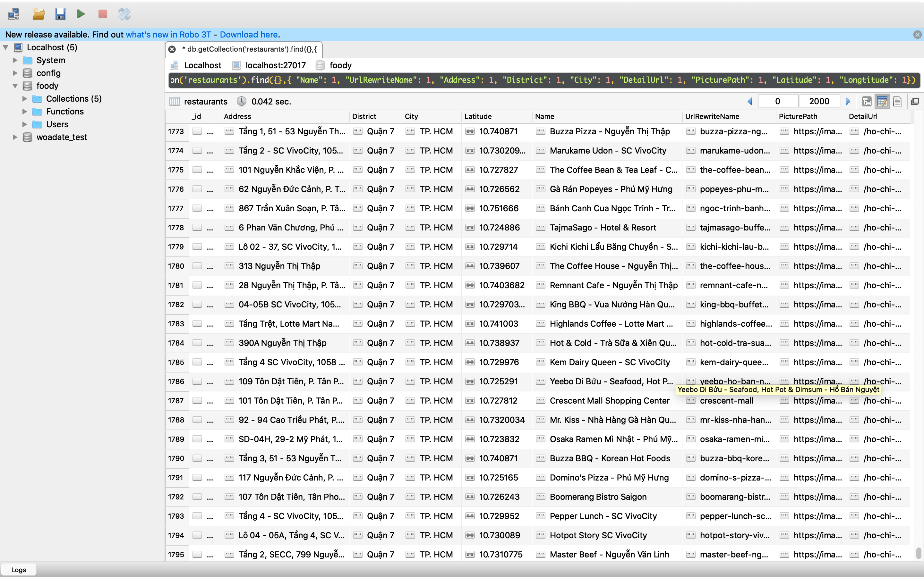This screenshot has height=577, width=924.
Task: Click the 2000 batch size field
Action: (x=820, y=101)
